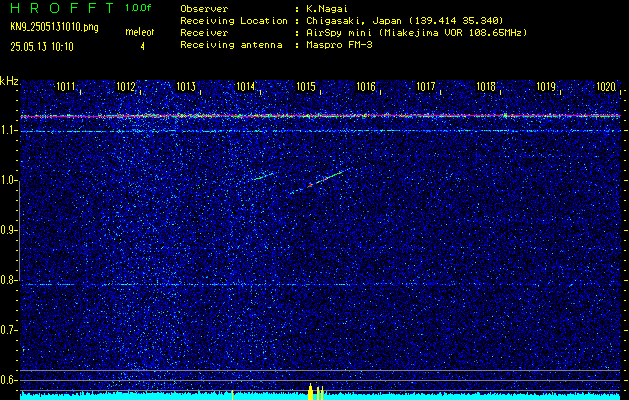629x400 pixels.
Task: Click the 1016 time axis label
Action: click(366, 86)
